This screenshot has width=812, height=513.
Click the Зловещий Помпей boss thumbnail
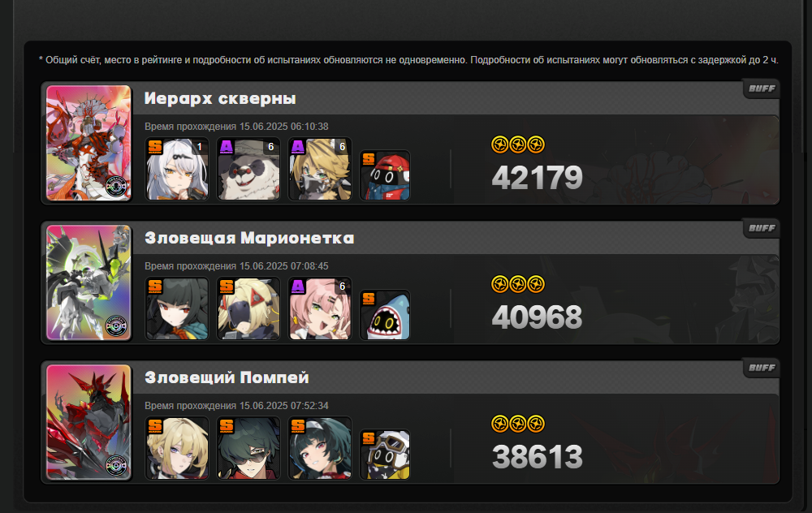point(89,422)
